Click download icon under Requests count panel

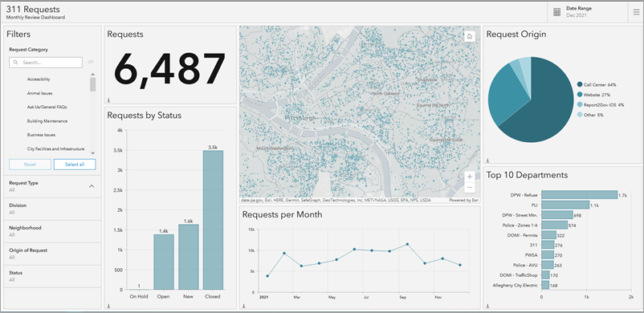tap(108, 100)
